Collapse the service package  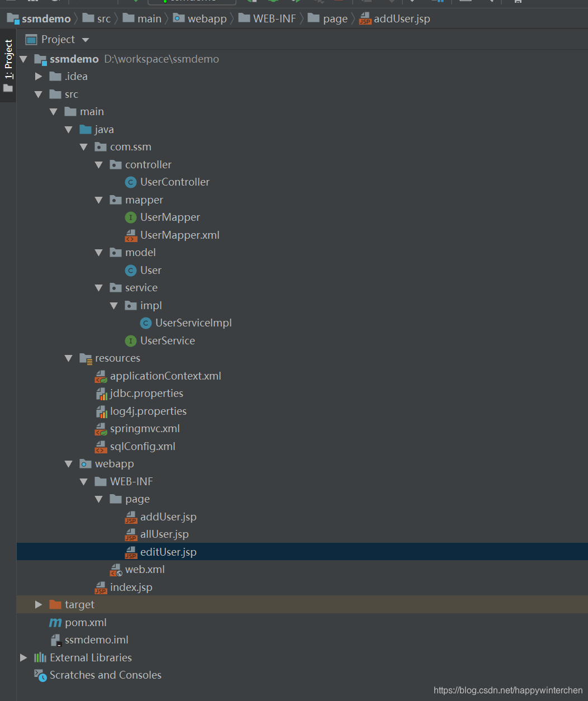(x=99, y=288)
